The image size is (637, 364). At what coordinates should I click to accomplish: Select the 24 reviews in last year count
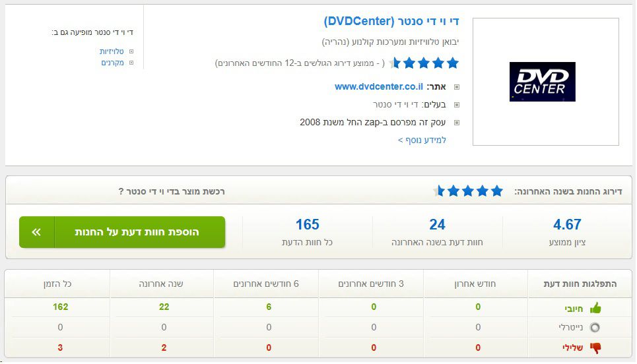(x=437, y=225)
